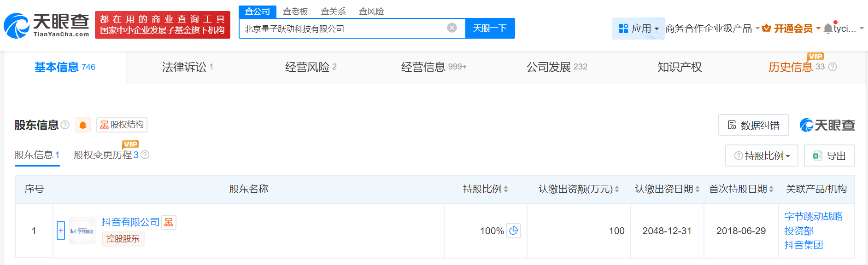Click the TianYanCha logo
Image resolution: width=868 pixels, height=265 pixels.
point(47,25)
